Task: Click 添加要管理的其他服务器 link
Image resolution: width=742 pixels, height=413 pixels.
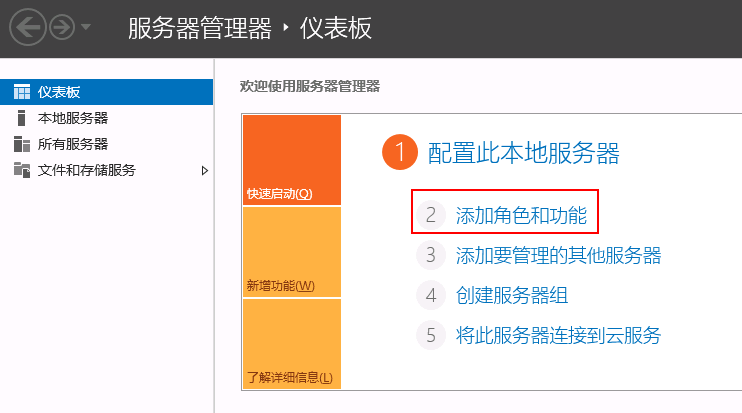Action: [x=558, y=256]
